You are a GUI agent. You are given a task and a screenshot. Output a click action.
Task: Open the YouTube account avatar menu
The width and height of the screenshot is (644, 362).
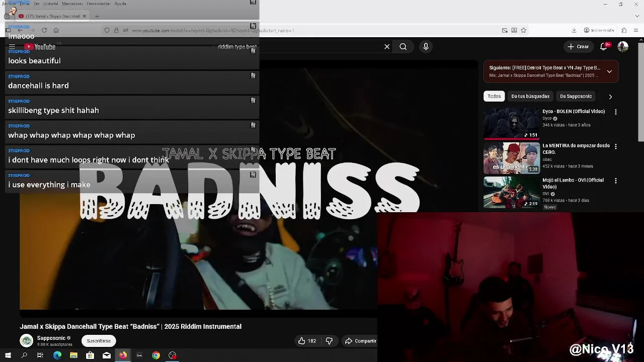[623, 46]
